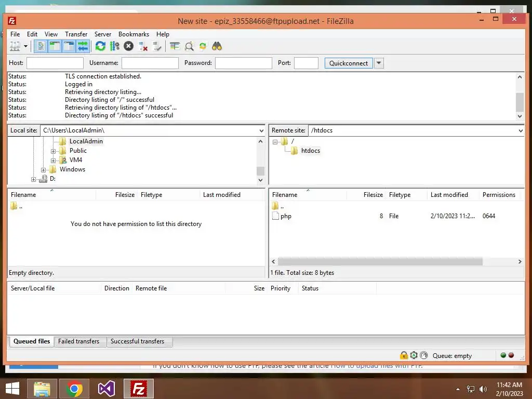This screenshot has width=532, height=399.
Task: Open the Bookmarks menu
Action: pos(134,34)
